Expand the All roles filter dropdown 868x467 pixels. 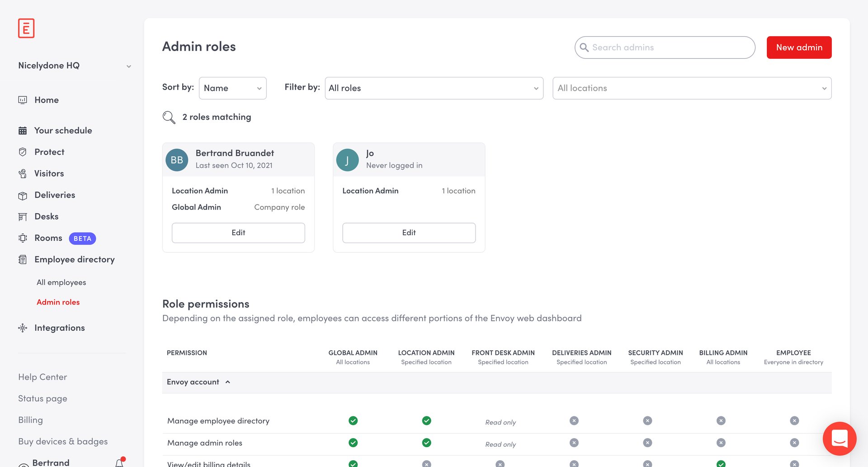pos(434,88)
